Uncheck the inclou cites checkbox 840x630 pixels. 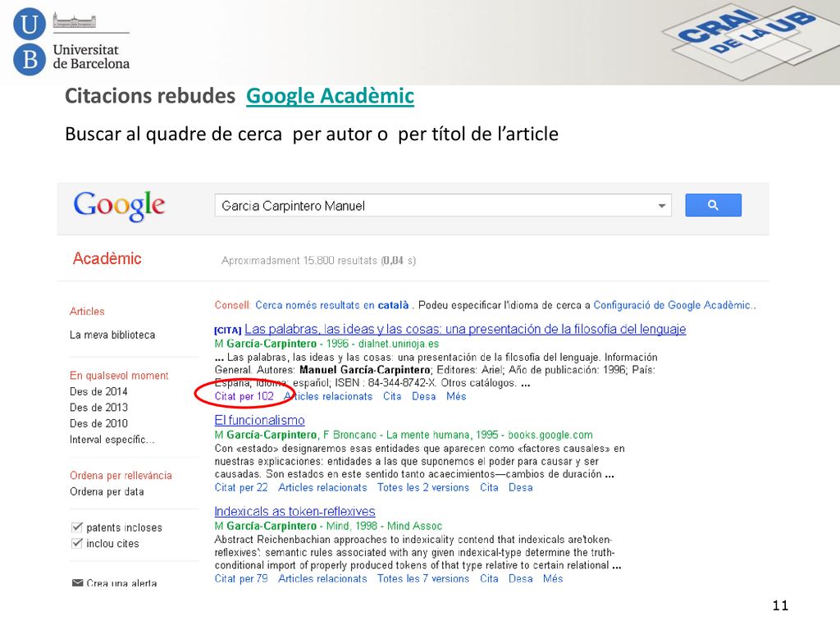point(76,543)
